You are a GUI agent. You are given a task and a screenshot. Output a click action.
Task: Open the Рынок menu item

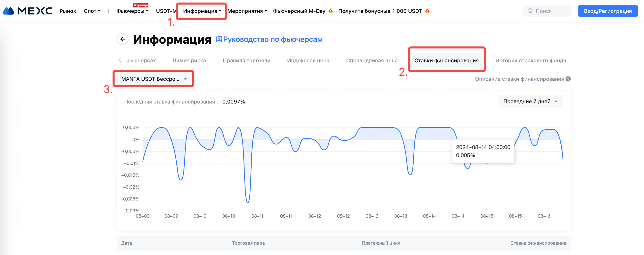click(x=68, y=11)
